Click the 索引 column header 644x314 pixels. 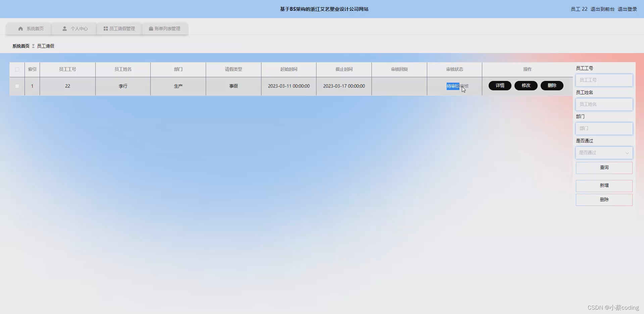(x=32, y=69)
